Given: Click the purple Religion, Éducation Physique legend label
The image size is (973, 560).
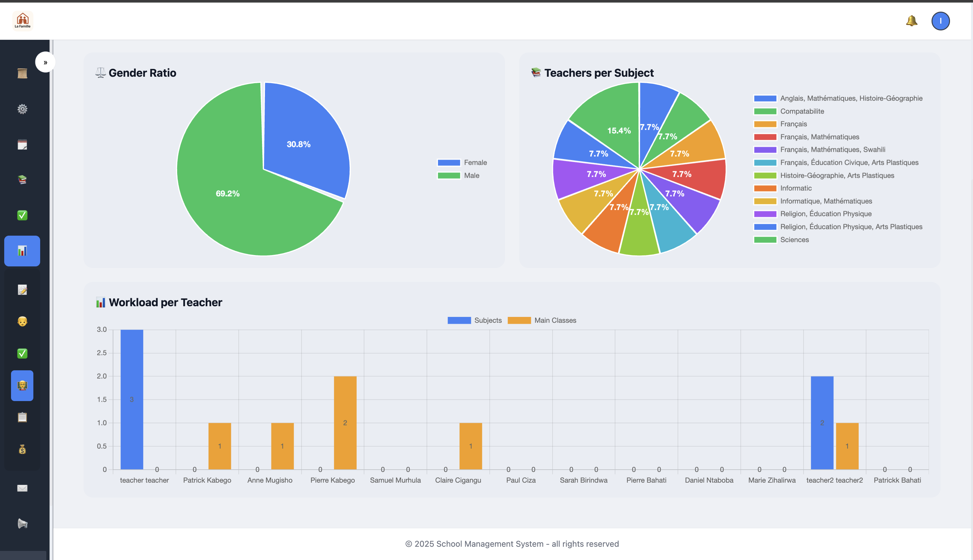Looking at the screenshot, I should 826,214.
